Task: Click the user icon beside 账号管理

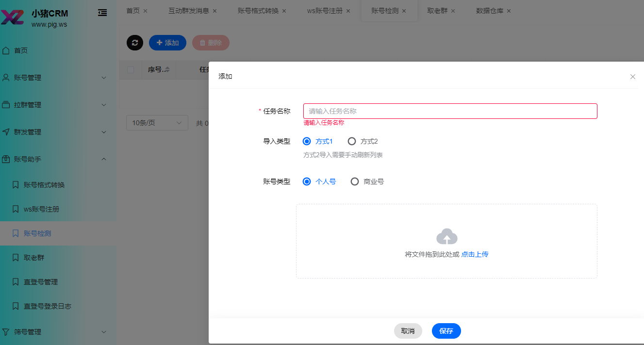Action: (x=6, y=78)
